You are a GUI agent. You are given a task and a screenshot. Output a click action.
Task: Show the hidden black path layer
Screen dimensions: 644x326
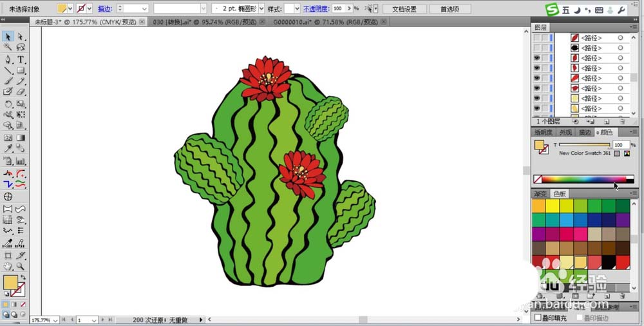537,48
